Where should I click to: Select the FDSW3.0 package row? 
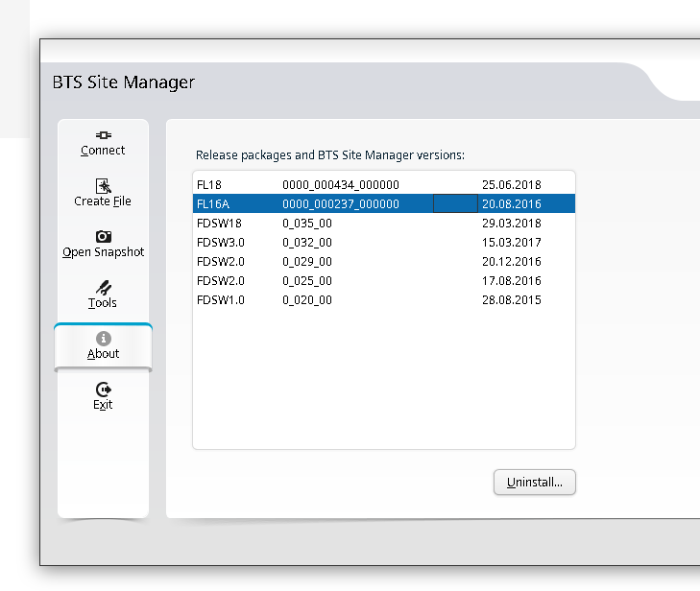384,242
